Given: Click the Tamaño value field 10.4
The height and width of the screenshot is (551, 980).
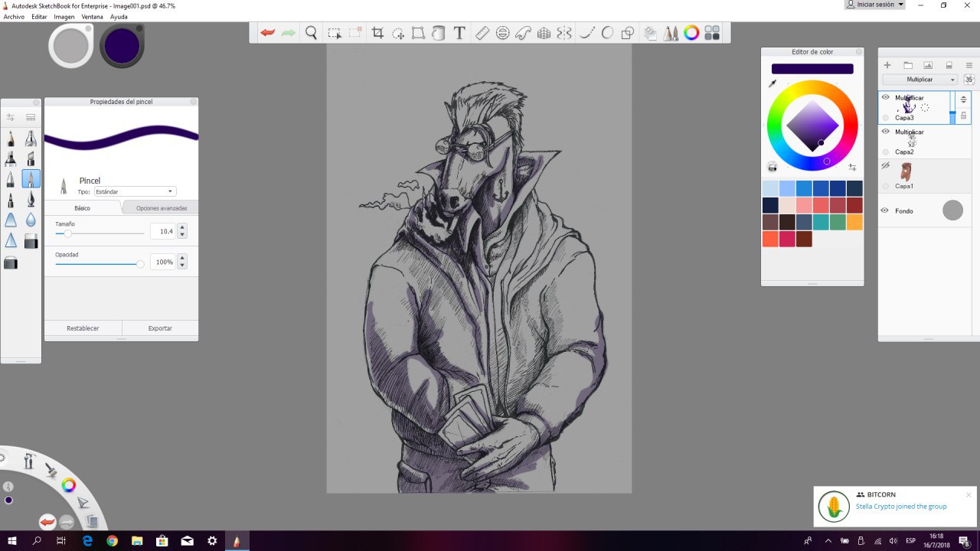Looking at the screenshot, I should pyautogui.click(x=163, y=231).
